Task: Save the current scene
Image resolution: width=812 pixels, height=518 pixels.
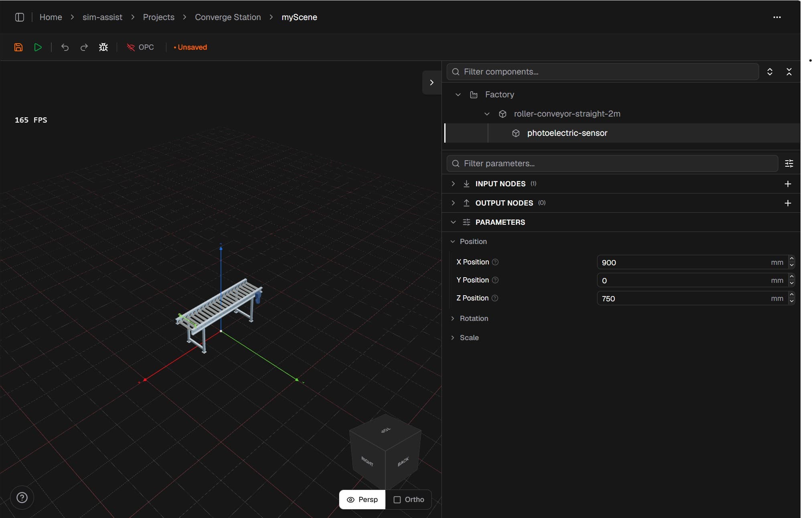Action: coord(18,47)
